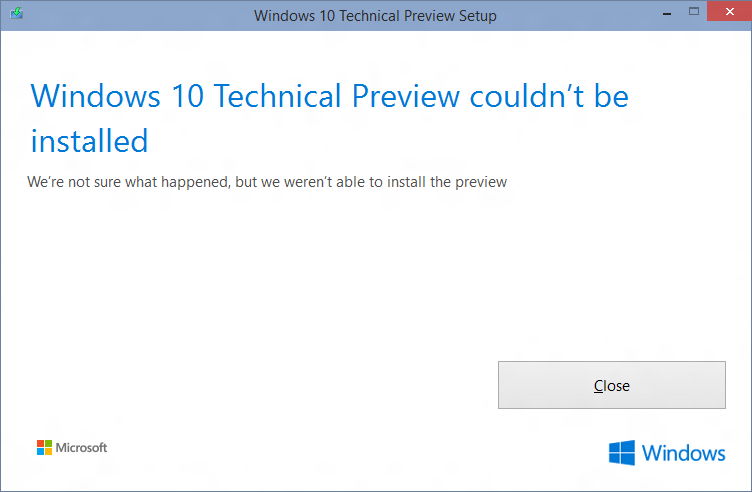Screen dimensions: 752x492
Task: Close the window with red X
Action: [x=729, y=12]
